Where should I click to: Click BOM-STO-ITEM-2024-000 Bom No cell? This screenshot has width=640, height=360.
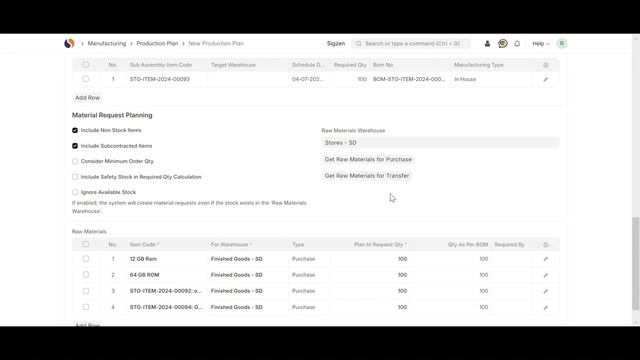410,79
